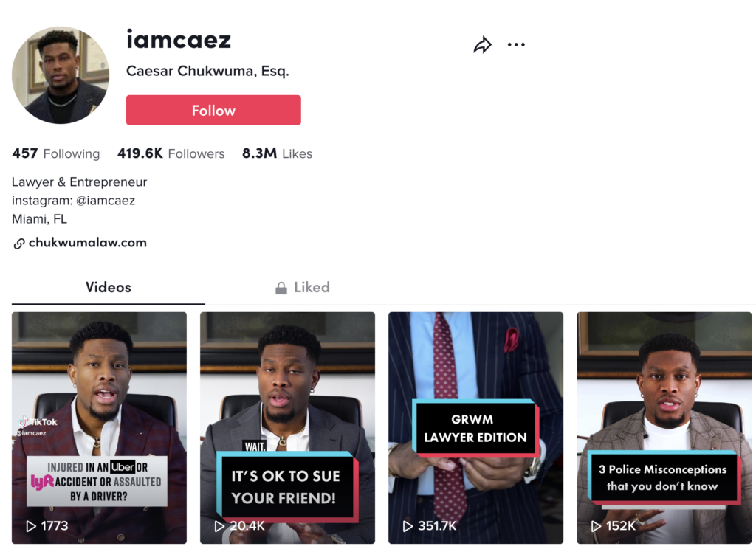Switch to the Videos tab
Viewport: 756px width, 549px height.
109,288
